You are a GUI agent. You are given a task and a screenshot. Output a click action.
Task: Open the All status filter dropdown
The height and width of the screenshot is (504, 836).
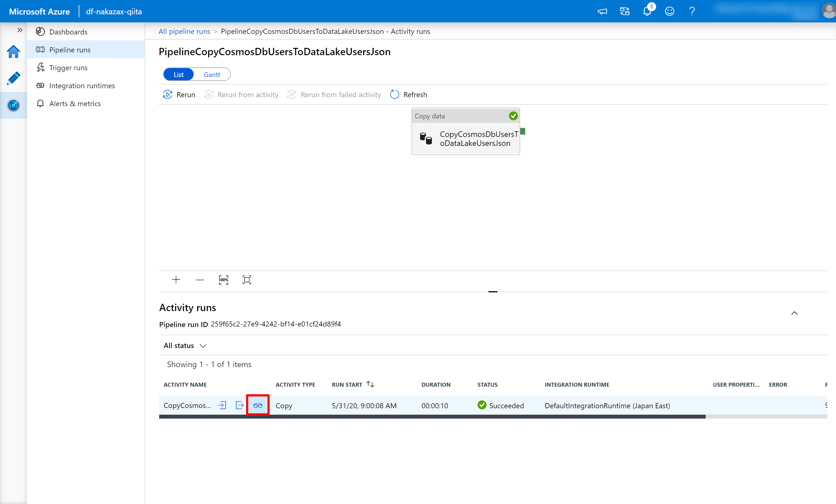(x=185, y=345)
